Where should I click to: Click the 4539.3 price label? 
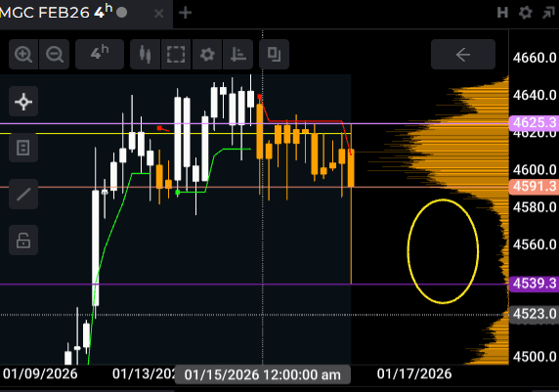tap(534, 283)
